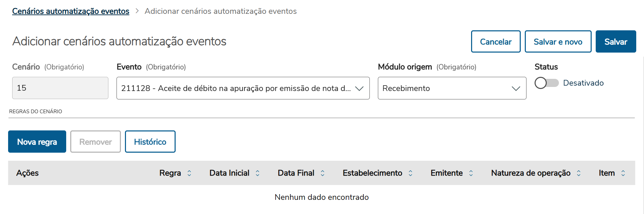Click the breadcrumb chevron separator
The width and height of the screenshot is (644, 214).
point(137,11)
